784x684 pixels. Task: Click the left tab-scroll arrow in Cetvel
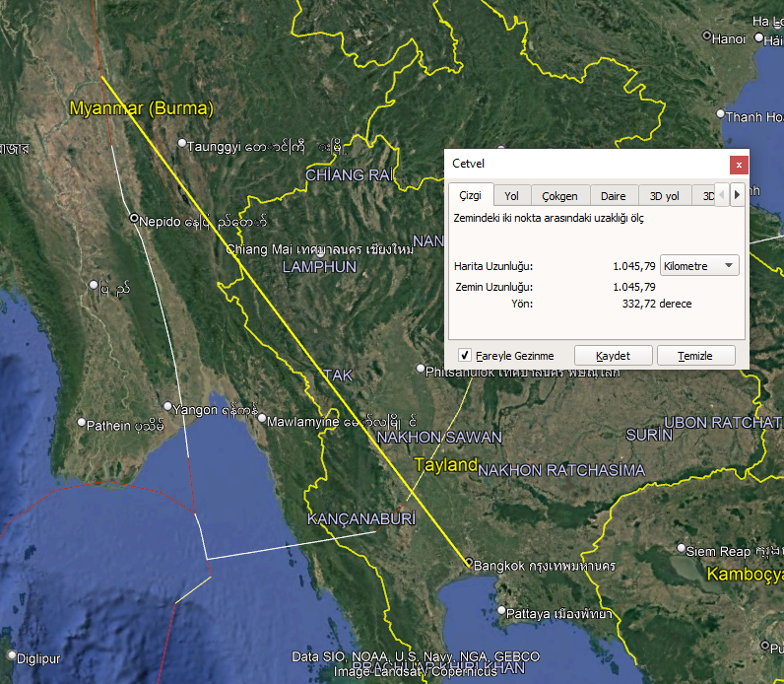722,194
